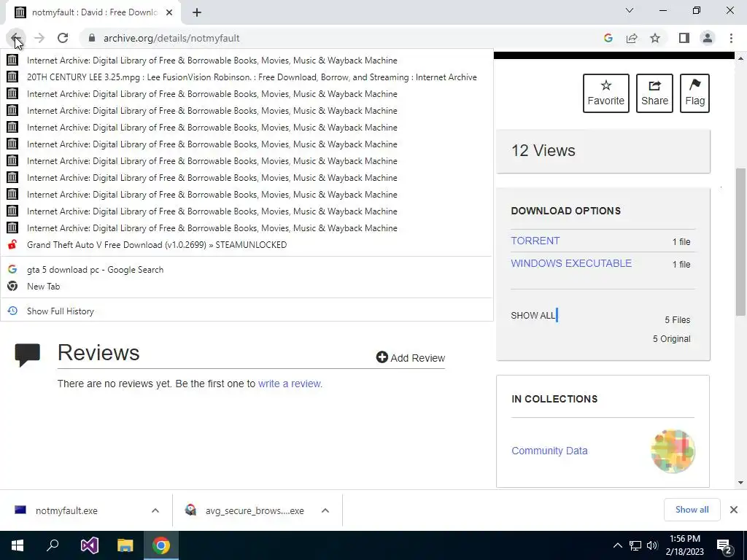The height and width of the screenshot is (560, 747).
Task: Click the scrollbar up arrow
Action: tap(740, 58)
